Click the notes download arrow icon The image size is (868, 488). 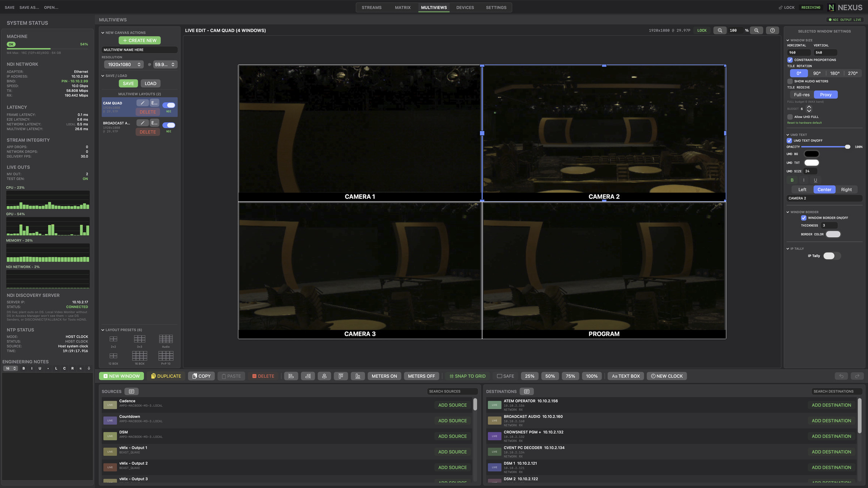click(89, 368)
